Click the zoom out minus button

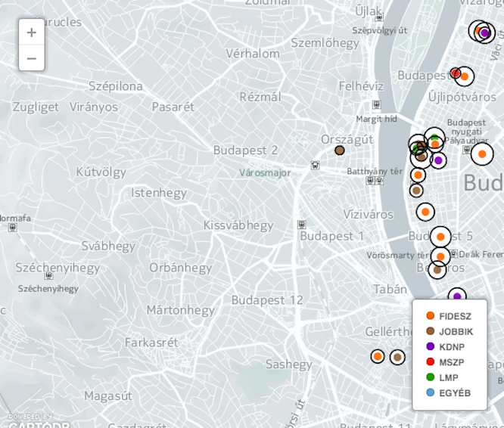[x=31, y=58]
